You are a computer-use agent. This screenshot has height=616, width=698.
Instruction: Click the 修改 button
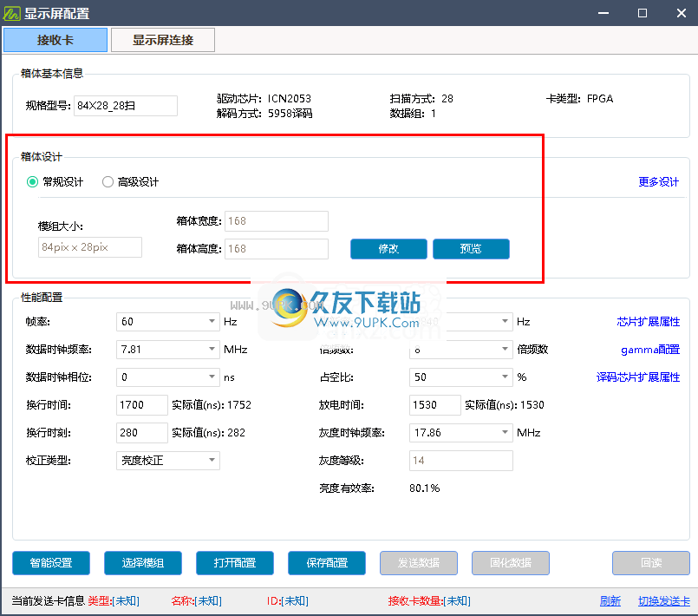coord(388,249)
